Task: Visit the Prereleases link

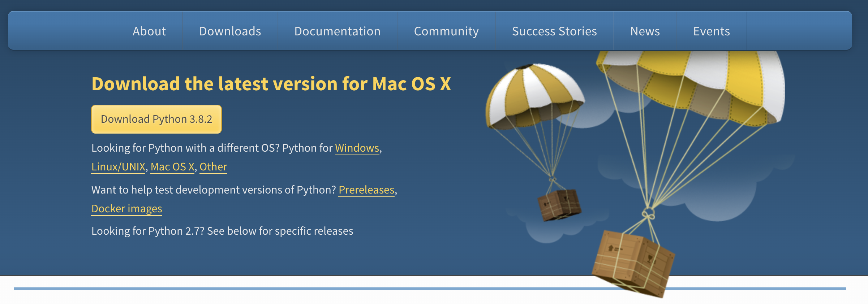Action: pyautogui.click(x=366, y=190)
